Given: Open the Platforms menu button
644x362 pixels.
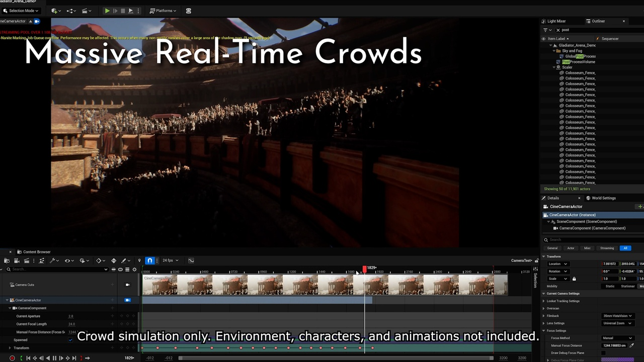Looking at the screenshot, I should [164, 11].
